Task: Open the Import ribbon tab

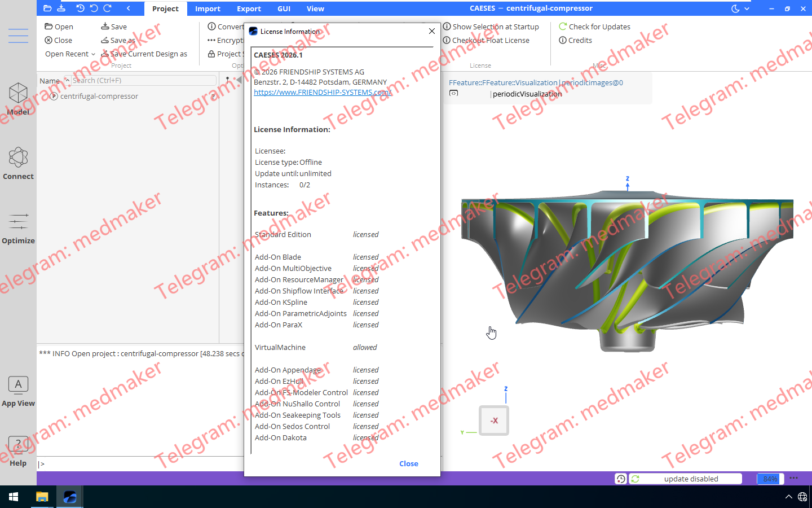Action: point(208,8)
